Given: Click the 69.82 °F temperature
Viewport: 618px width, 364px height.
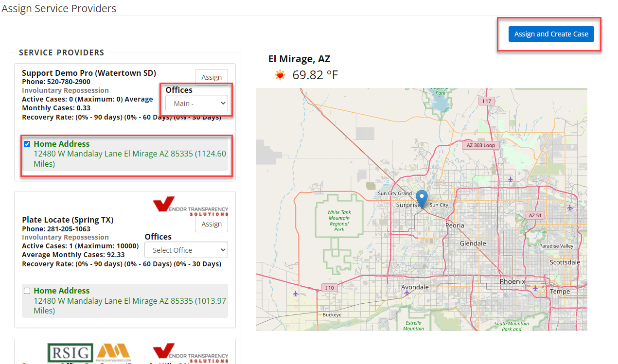Looking at the screenshot, I should click(x=315, y=75).
